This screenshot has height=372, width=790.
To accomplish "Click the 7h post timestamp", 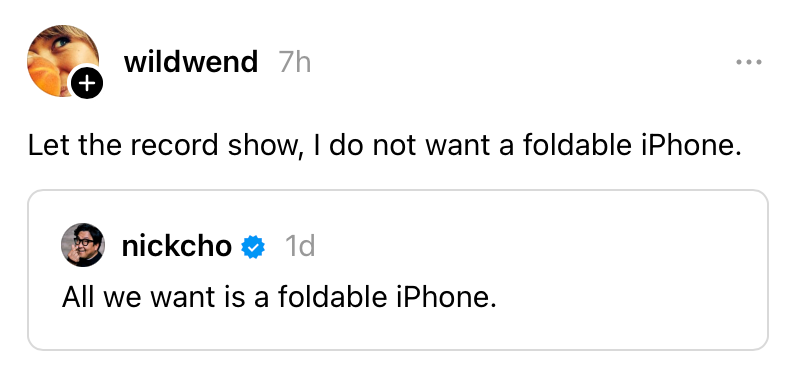I will [x=295, y=63].
